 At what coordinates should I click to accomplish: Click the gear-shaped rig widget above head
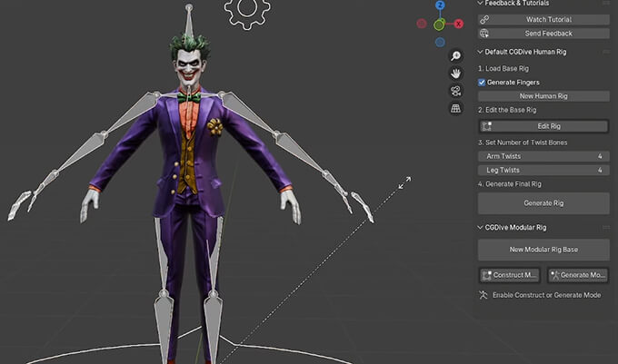pos(246,11)
